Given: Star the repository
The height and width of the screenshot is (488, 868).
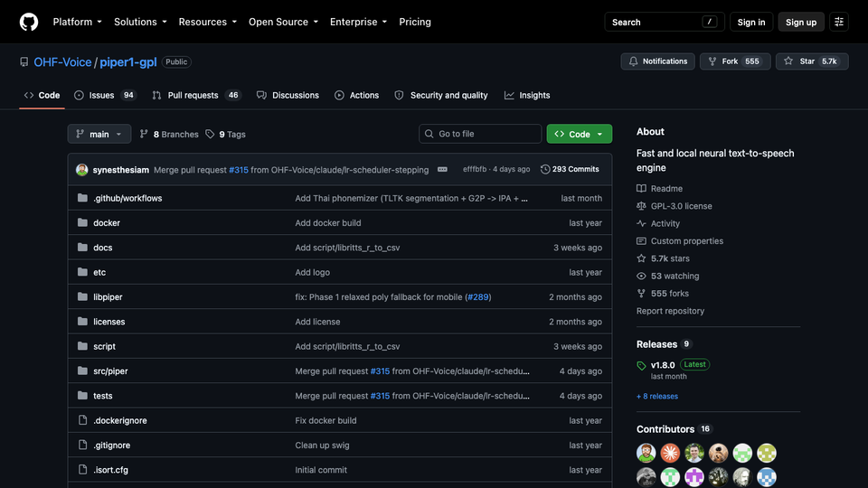Looking at the screenshot, I should click(x=812, y=61).
